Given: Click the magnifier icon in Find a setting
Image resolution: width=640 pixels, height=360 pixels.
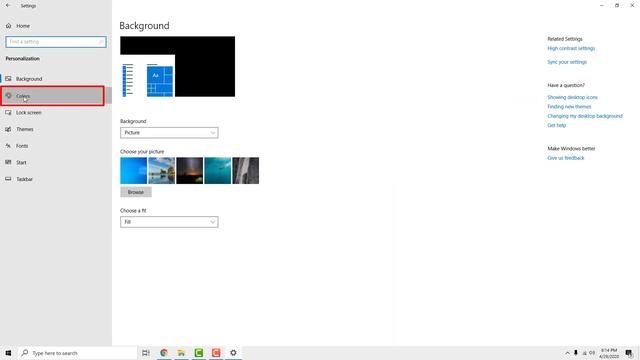Looking at the screenshot, I should (x=101, y=42).
